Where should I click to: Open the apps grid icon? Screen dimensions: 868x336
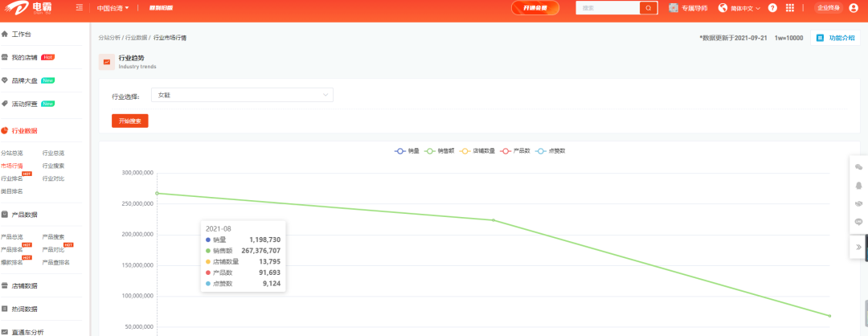click(789, 8)
